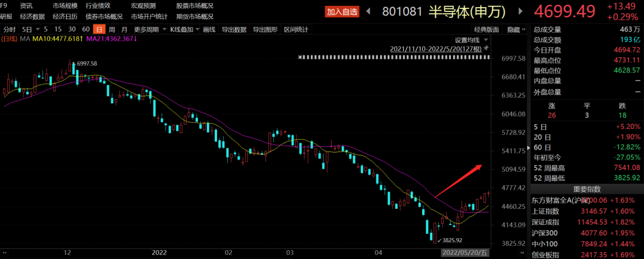Click the (日线) MA indicator label
The height and width of the screenshot is (259, 644).
16,39
